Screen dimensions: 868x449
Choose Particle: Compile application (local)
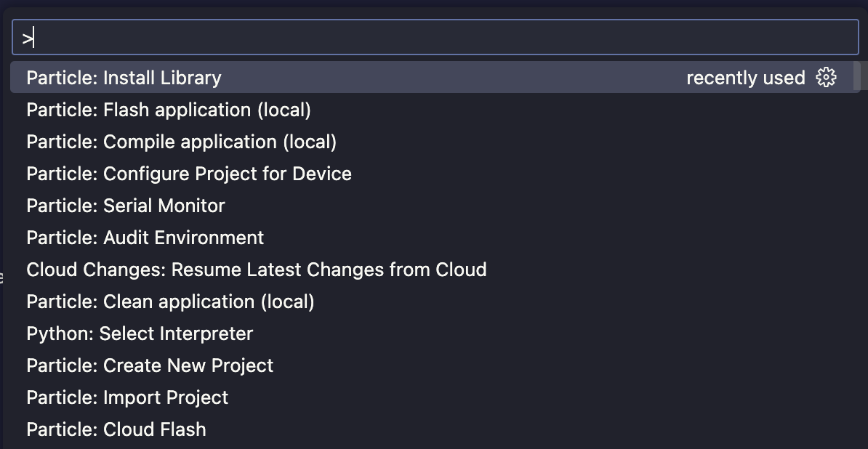(x=181, y=142)
